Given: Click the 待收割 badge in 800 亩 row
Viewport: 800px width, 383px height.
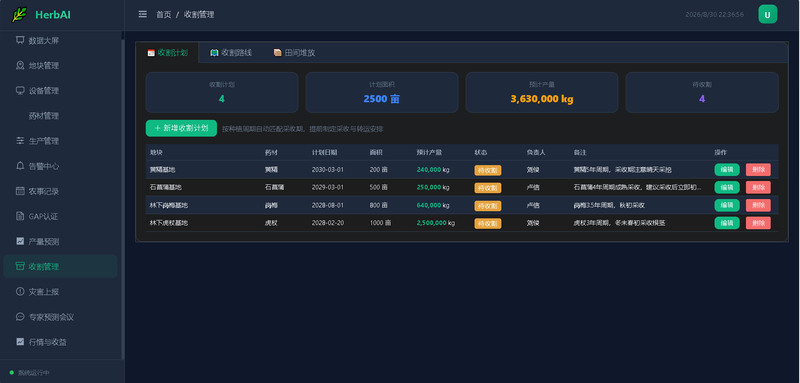Looking at the screenshot, I should point(488,206).
